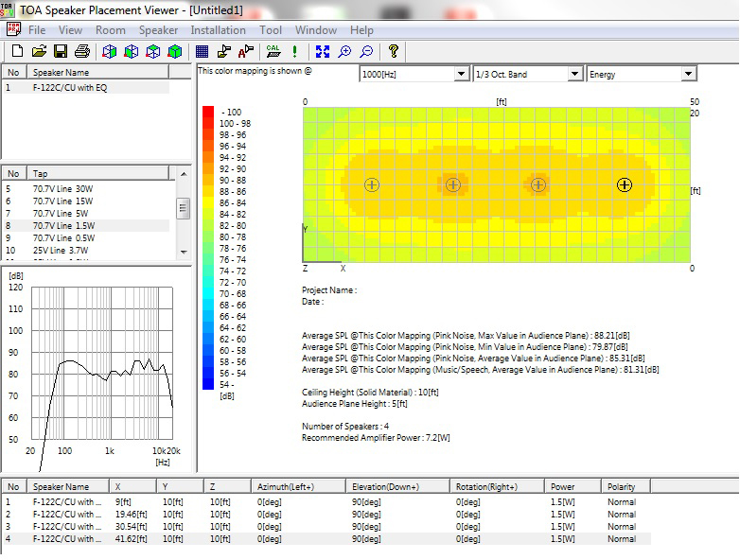Open the Speaker menu

click(x=158, y=30)
